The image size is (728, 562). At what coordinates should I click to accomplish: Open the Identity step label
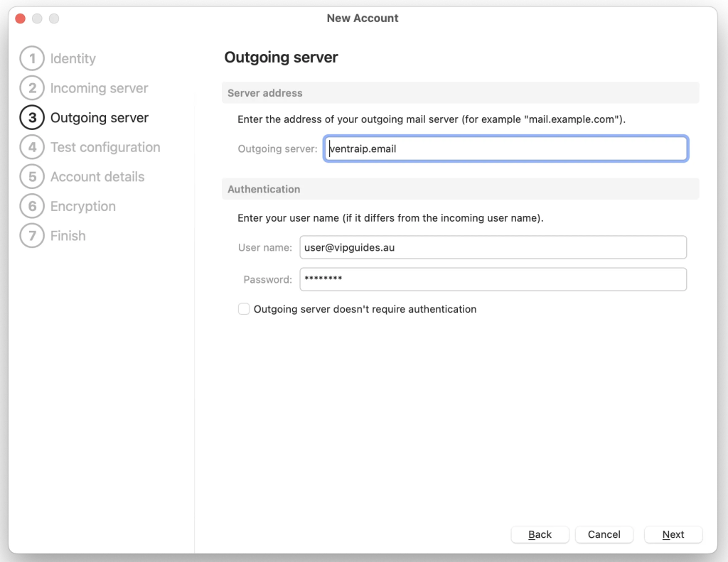73,59
